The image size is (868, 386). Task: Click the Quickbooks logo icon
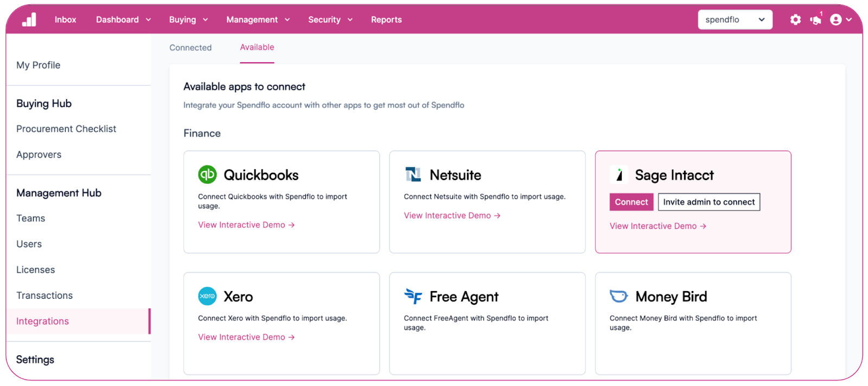(x=207, y=175)
